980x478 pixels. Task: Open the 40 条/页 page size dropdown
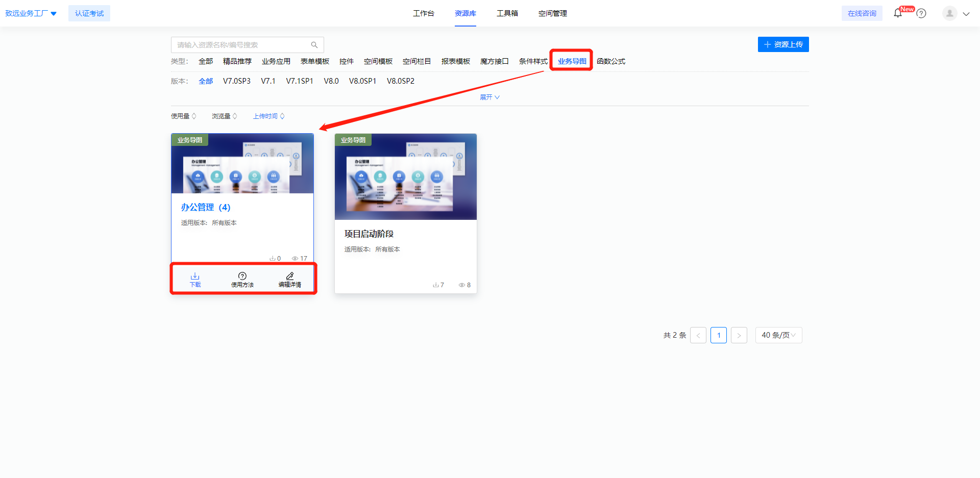[x=778, y=335]
